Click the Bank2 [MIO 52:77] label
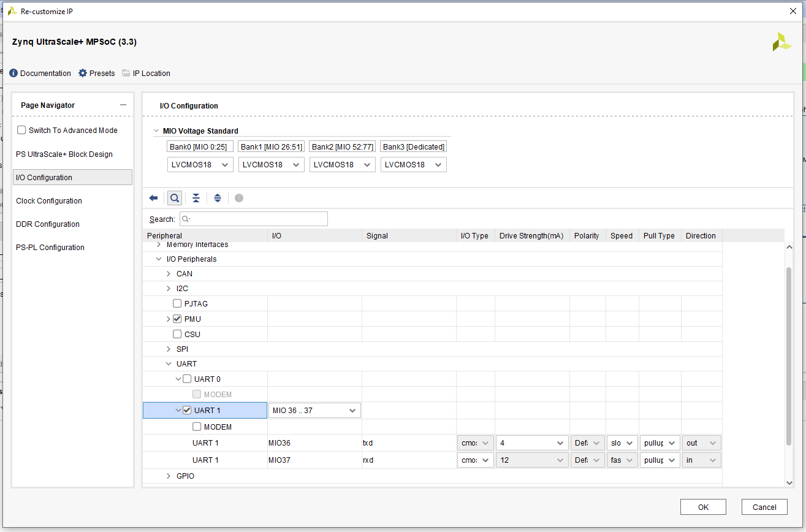The width and height of the screenshot is (806, 532). click(x=343, y=147)
